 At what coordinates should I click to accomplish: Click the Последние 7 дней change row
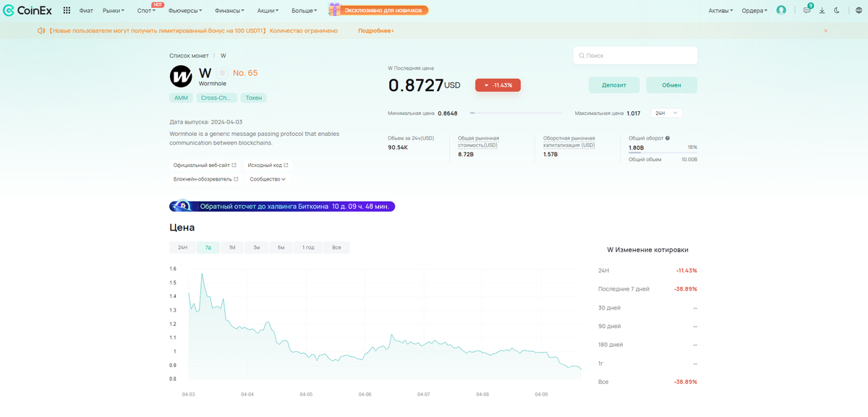tap(647, 289)
